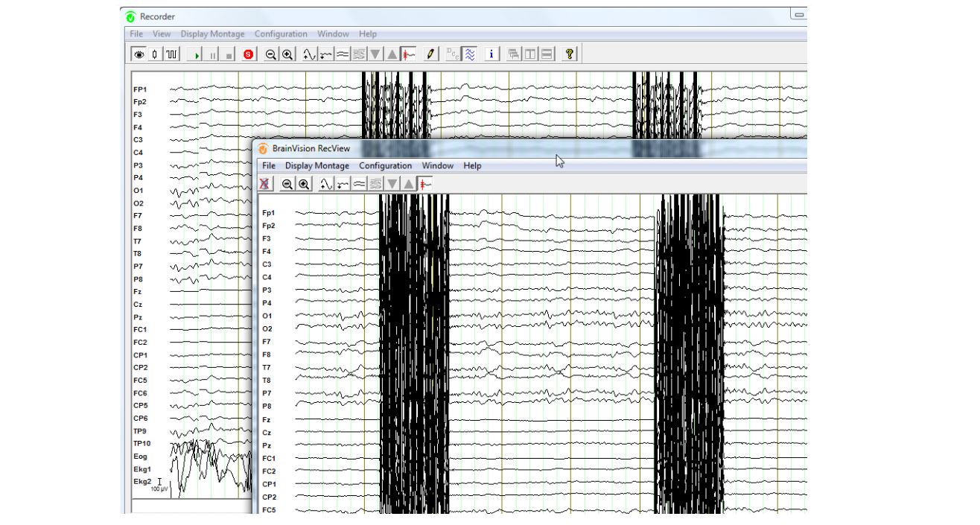This screenshot has height=525, width=980.
Task: Click the up triangle previous group icon in Recorder
Action: (x=392, y=54)
